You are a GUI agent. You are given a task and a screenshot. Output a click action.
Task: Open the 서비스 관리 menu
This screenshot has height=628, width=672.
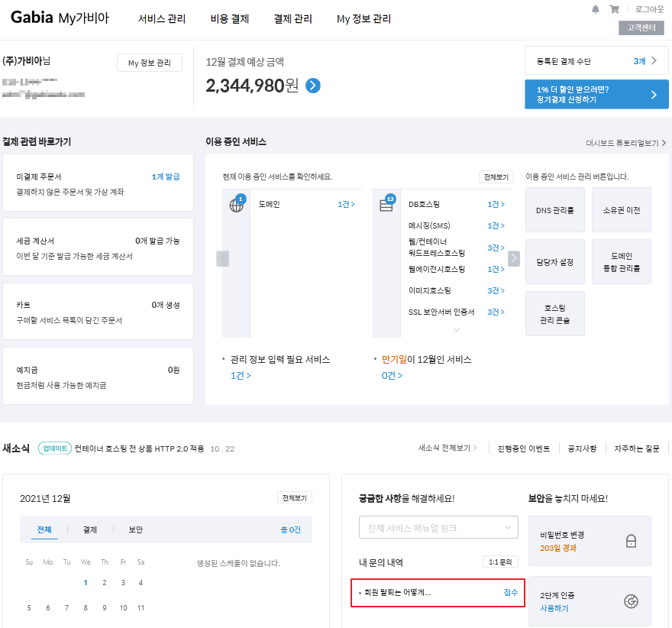[162, 19]
